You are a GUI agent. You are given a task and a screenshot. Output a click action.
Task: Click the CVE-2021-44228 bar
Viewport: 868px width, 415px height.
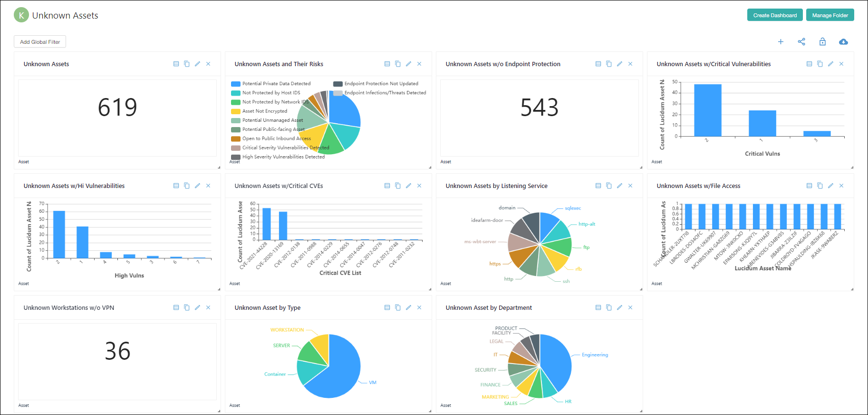pyautogui.click(x=267, y=224)
